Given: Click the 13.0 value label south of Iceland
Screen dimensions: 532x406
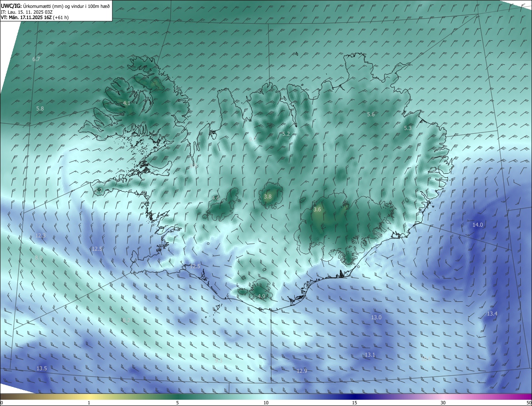Looking at the screenshot, I should click(x=376, y=318).
